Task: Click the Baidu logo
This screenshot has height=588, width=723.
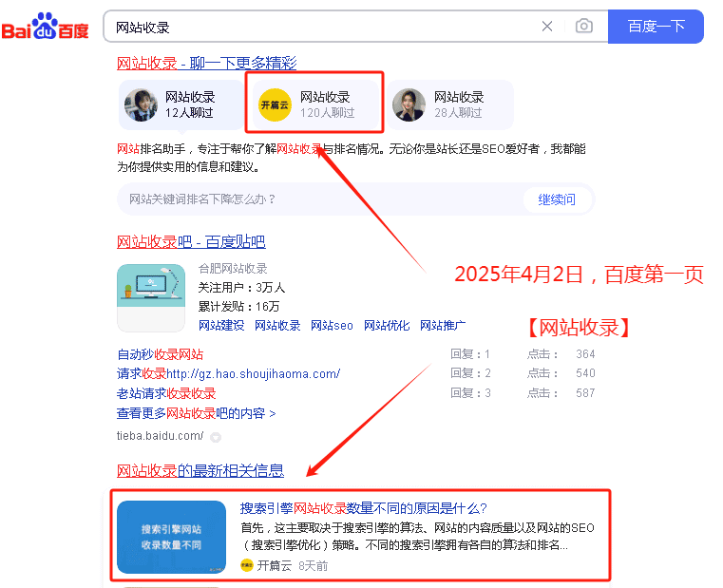Action: click(45, 28)
